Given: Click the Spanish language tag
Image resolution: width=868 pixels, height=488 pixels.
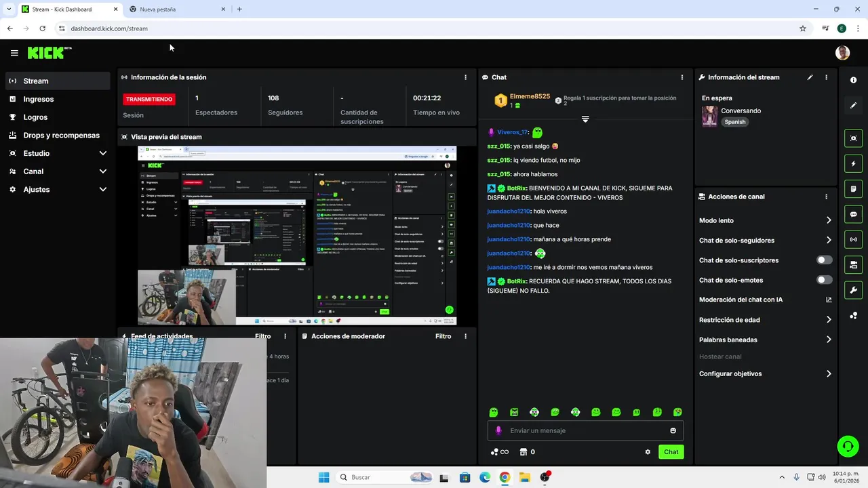Looking at the screenshot, I should [x=734, y=122].
